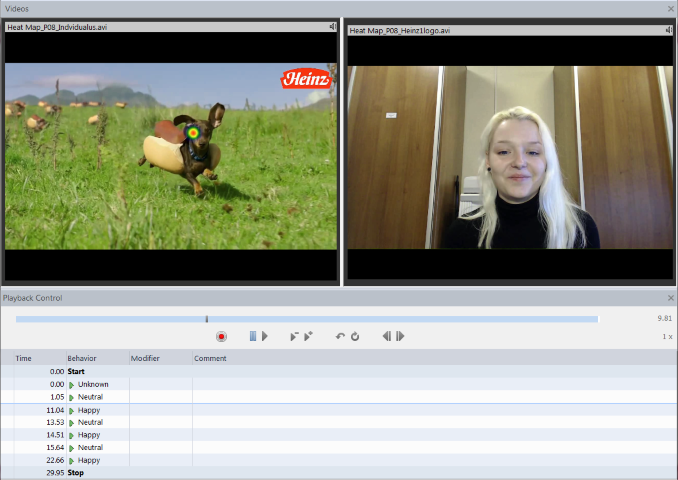678x480 pixels.
Task: Select the Neutral row at 13.53
Action: [x=339, y=422]
